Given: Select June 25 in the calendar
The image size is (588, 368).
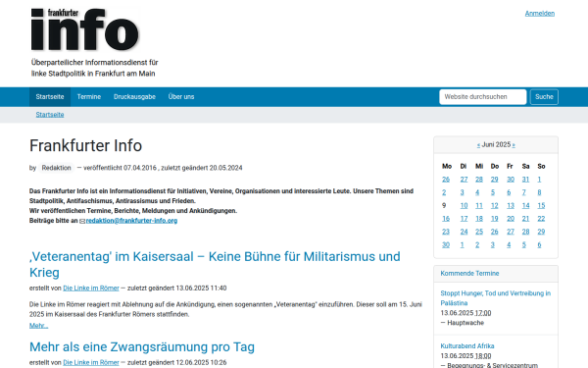Looking at the screenshot, I should point(479,232).
